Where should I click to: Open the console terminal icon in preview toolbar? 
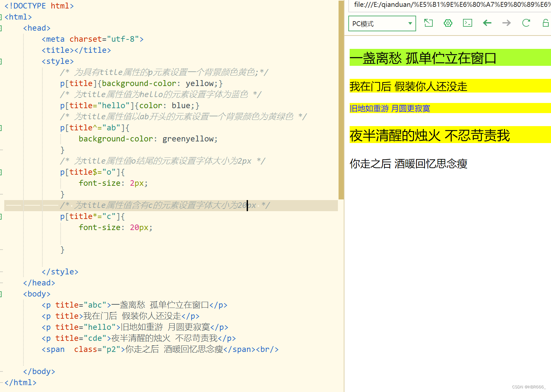[468, 23]
